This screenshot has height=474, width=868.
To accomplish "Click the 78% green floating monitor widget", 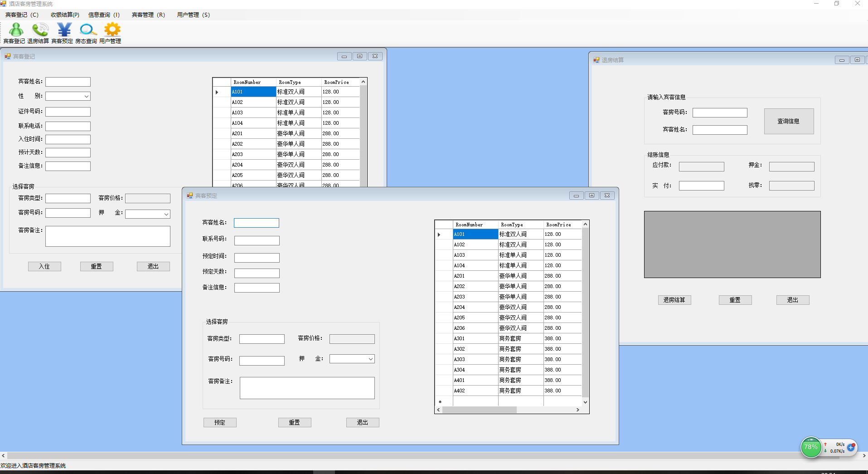I will click(811, 447).
